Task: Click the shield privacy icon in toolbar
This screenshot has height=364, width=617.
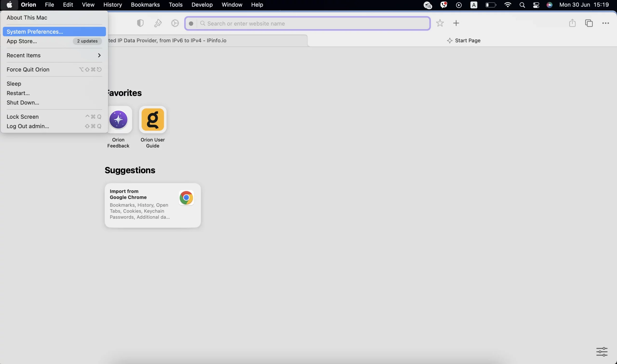Action: point(140,23)
